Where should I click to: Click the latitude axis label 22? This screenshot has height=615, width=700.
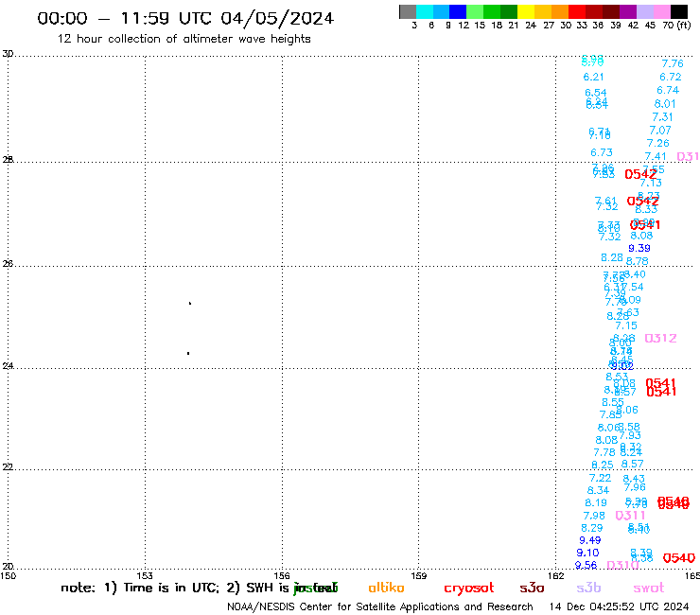(x=8, y=467)
